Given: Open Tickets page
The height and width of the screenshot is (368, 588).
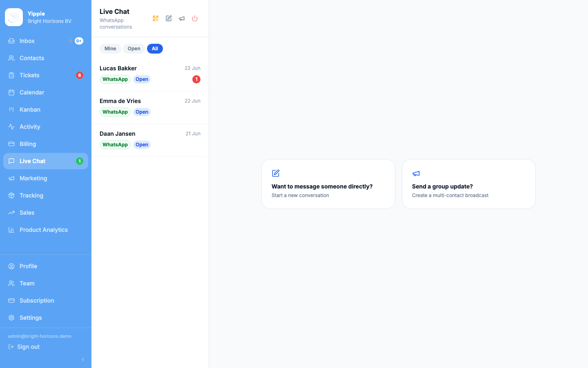Looking at the screenshot, I should [46, 75].
